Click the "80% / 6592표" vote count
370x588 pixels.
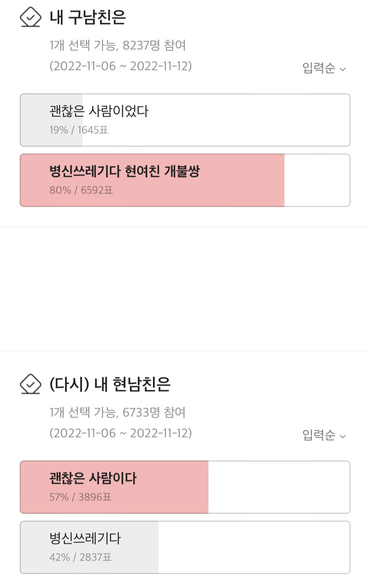tap(81, 190)
